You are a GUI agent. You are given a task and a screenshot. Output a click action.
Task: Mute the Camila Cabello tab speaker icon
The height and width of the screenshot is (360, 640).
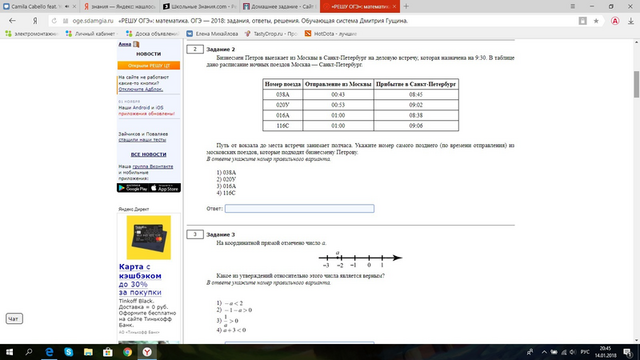tap(67, 7)
